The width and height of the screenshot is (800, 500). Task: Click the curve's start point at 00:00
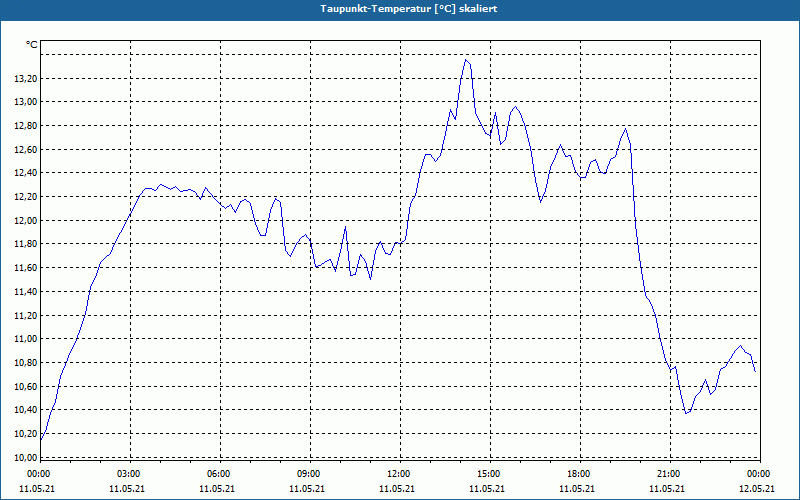click(41, 439)
